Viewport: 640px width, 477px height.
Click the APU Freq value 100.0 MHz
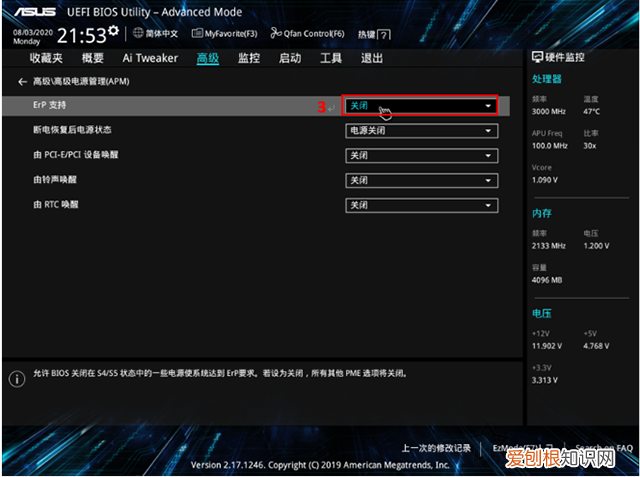[x=550, y=146]
